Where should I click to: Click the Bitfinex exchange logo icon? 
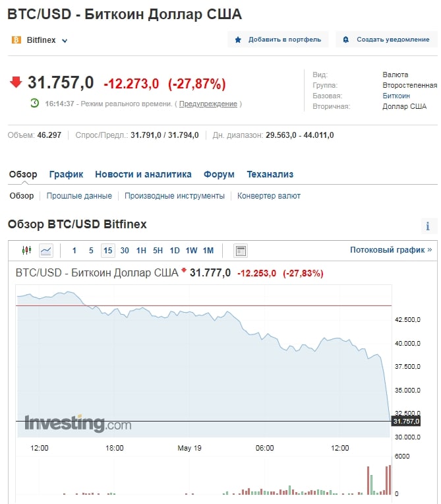[16, 40]
